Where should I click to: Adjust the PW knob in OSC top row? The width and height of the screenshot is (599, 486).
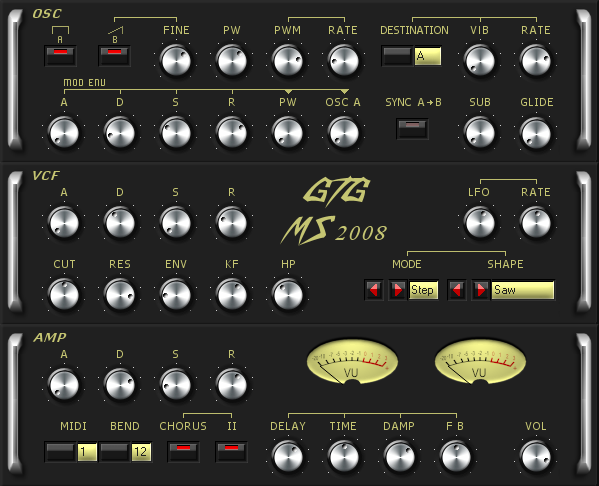pos(232,61)
